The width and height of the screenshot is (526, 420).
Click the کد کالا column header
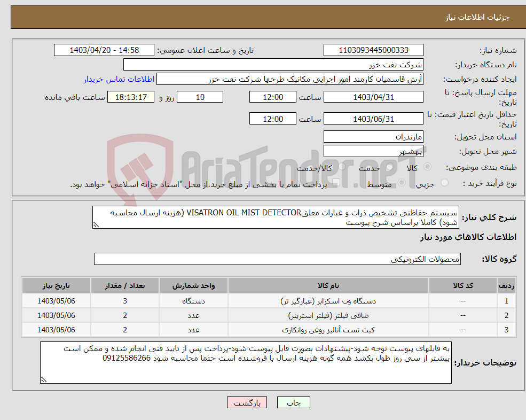click(x=463, y=286)
